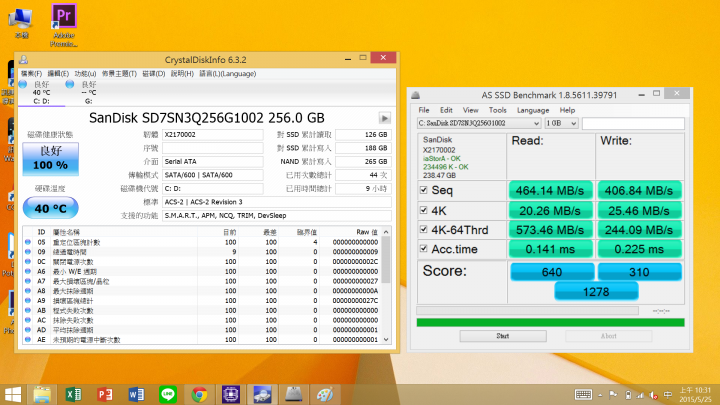The height and width of the screenshot is (405, 720).
Task: Click the empty serial number field
Action: 213,148
